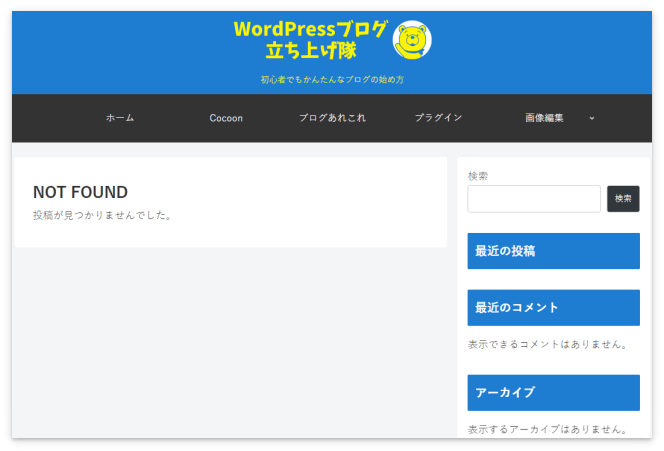Focus the 検索 search input field

tap(534, 199)
